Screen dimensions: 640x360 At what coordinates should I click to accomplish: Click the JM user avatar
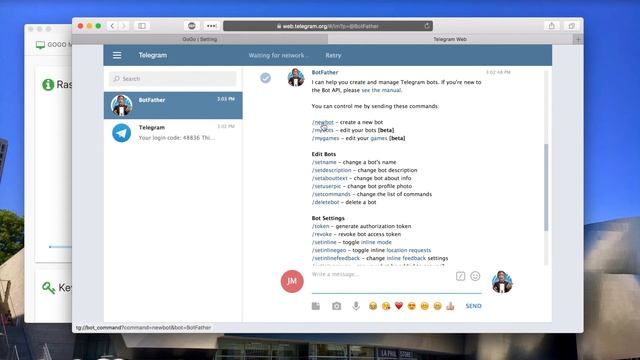pyautogui.click(x=292, y=281)
